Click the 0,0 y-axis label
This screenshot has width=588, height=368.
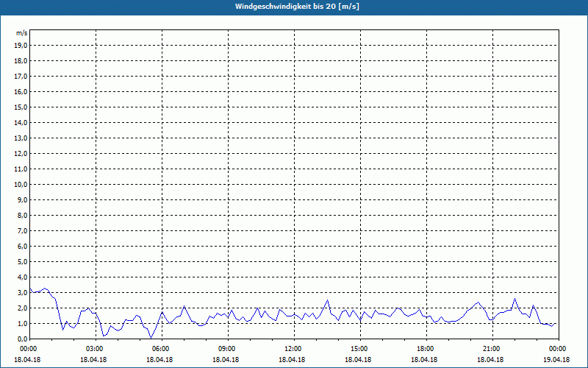click(x=23, y=339)
